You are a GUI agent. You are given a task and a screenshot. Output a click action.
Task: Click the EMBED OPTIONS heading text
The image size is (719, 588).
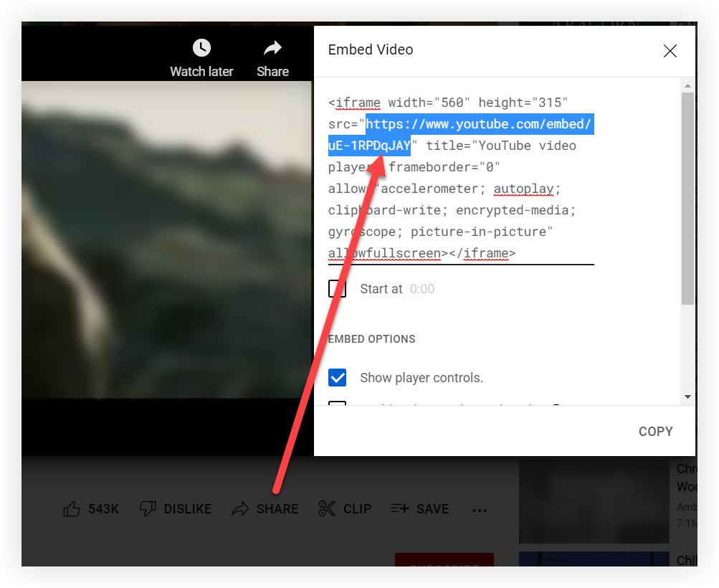(372, 339)
